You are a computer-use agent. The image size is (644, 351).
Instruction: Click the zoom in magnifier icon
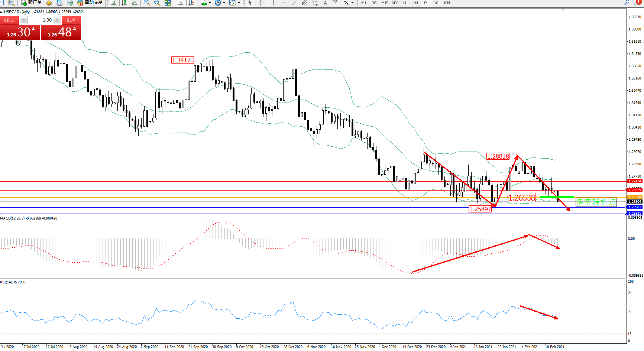[147, 3]
